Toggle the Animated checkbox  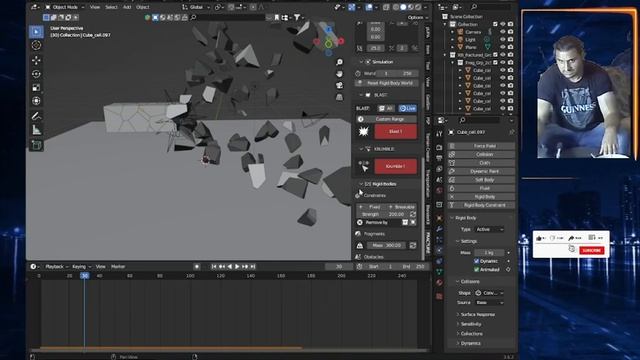476,269
